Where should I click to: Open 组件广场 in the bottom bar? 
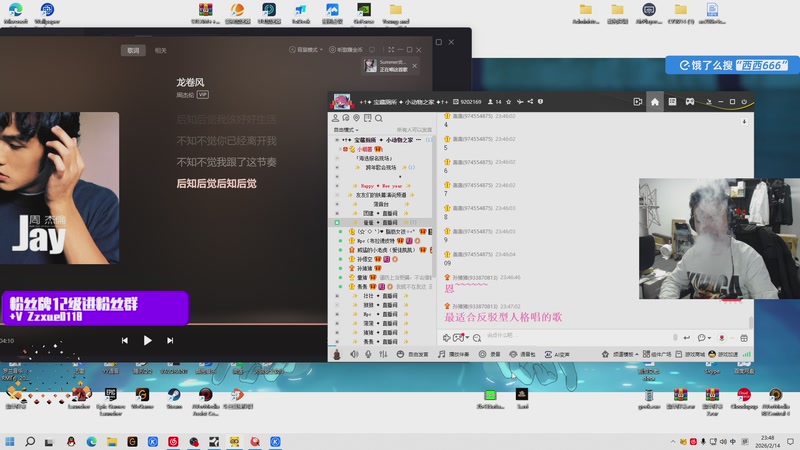(x=657, y=354)
